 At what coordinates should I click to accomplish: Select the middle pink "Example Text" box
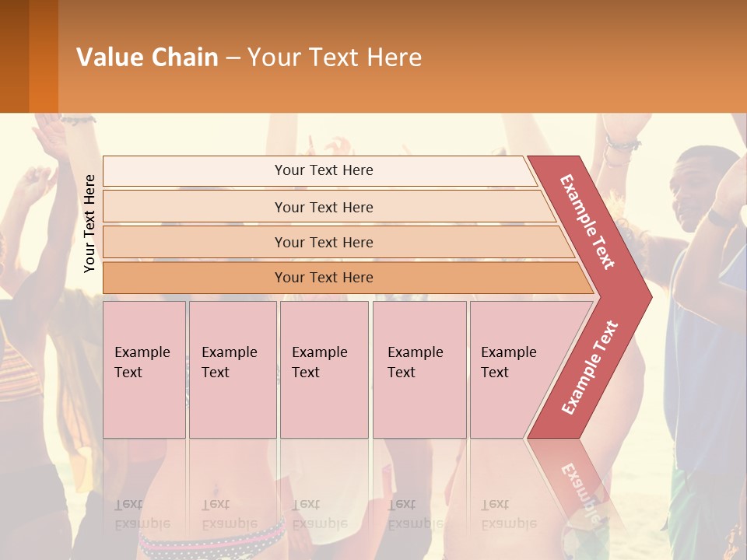324,369
